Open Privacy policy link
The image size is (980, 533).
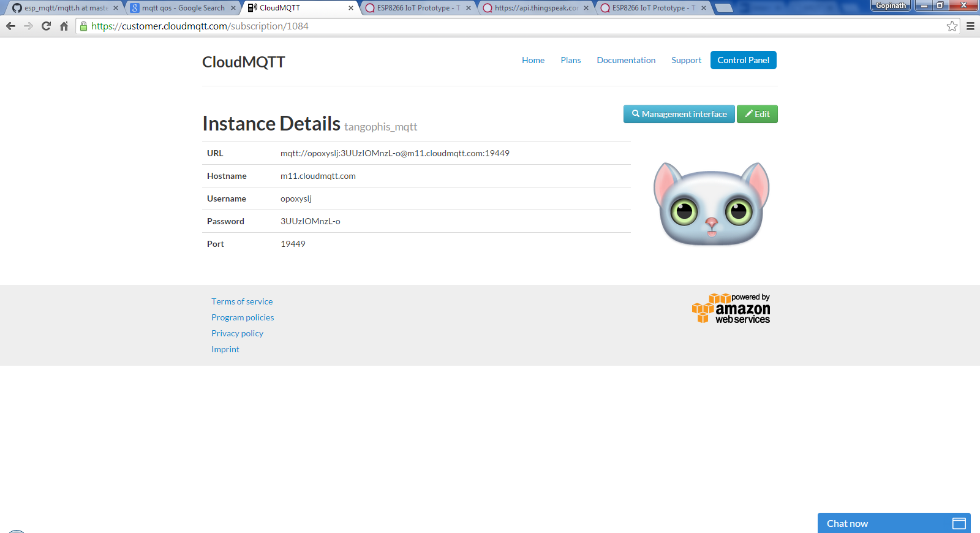237,333
